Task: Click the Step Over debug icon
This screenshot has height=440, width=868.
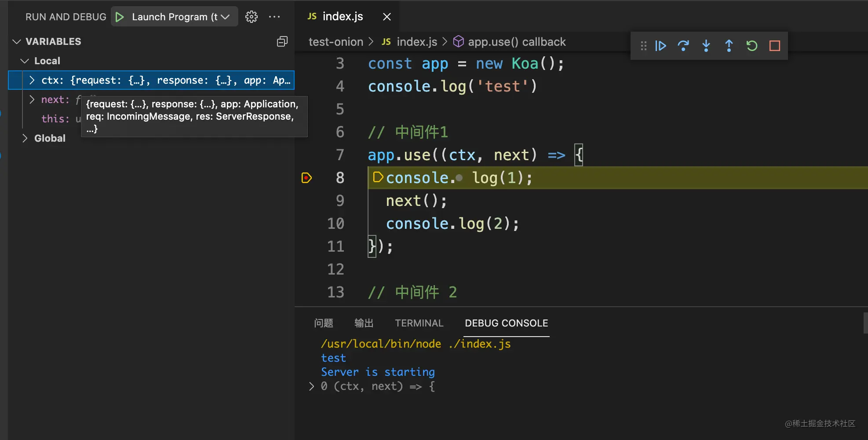Action: (x=683, y=46)
